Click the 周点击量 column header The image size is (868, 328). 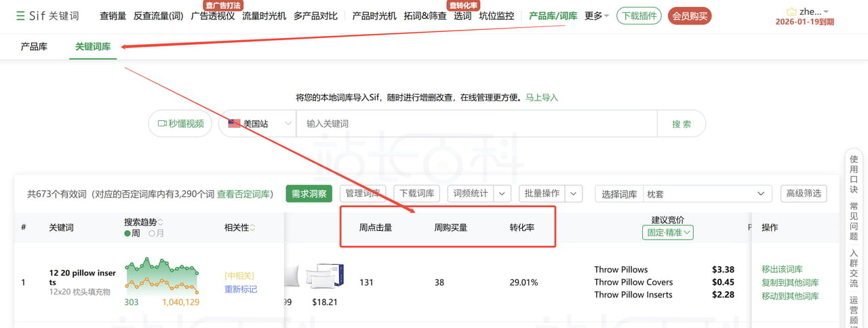[x=376, y=227]
